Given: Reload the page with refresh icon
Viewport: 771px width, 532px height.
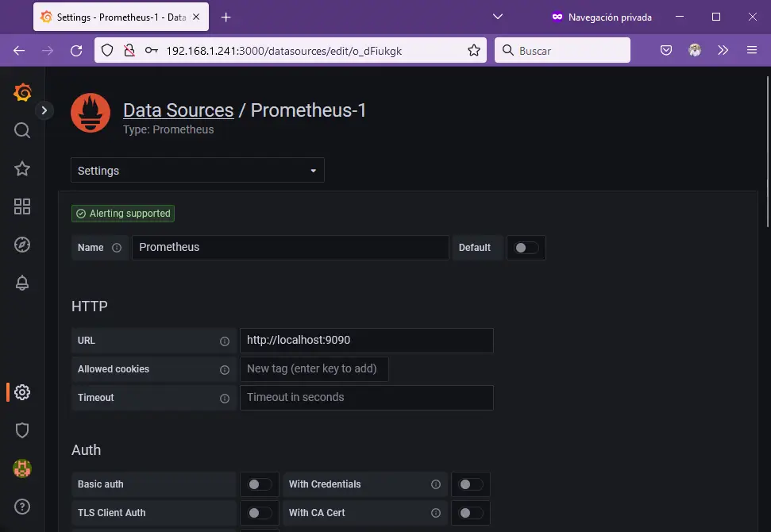Looking at the screenshot, I should (76, 50).
